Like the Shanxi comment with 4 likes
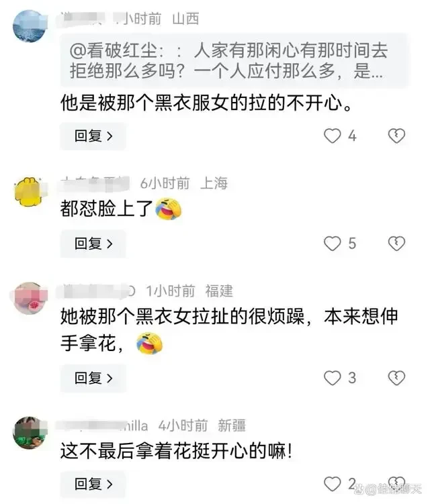The width and height of the screenshot is (430, 504). 332,136
